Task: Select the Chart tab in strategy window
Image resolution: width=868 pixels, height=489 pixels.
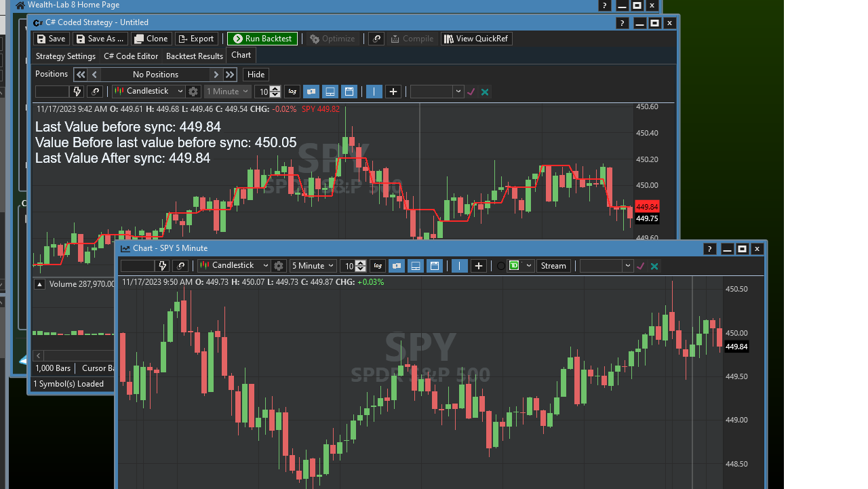Action: pyautogui.click(x=241, y=56)
